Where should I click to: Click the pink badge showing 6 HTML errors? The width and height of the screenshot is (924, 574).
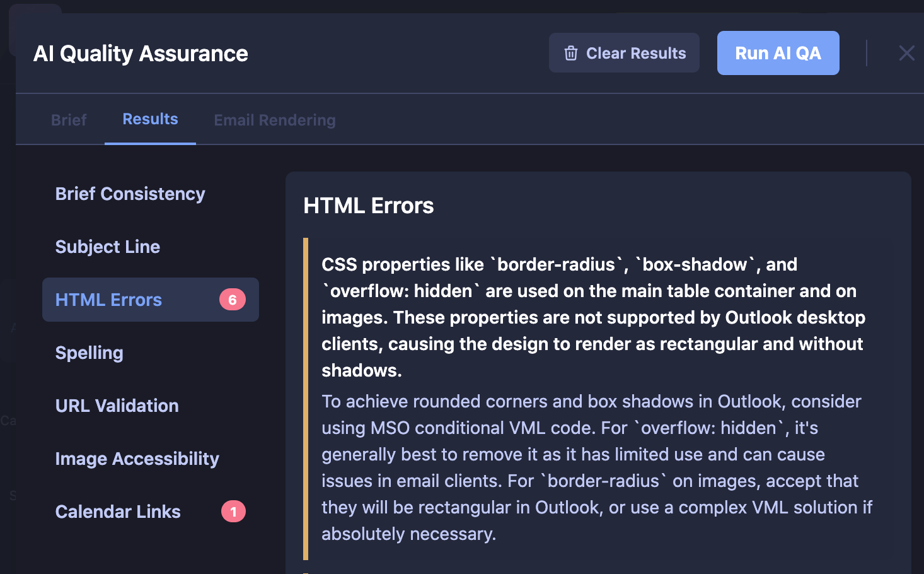(233, 300)
